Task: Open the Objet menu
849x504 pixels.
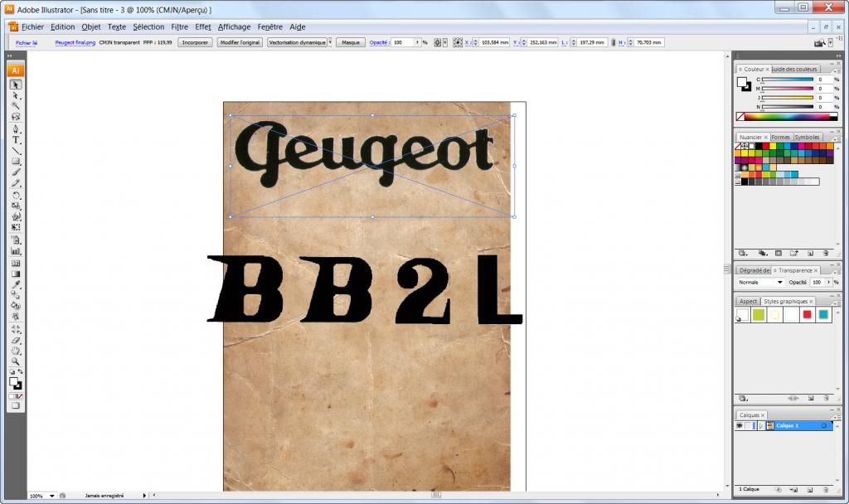Action: 91,27
